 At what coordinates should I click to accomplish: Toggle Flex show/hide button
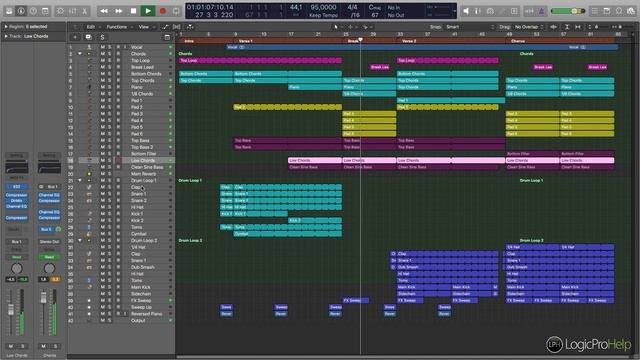[x=177, y=27]
